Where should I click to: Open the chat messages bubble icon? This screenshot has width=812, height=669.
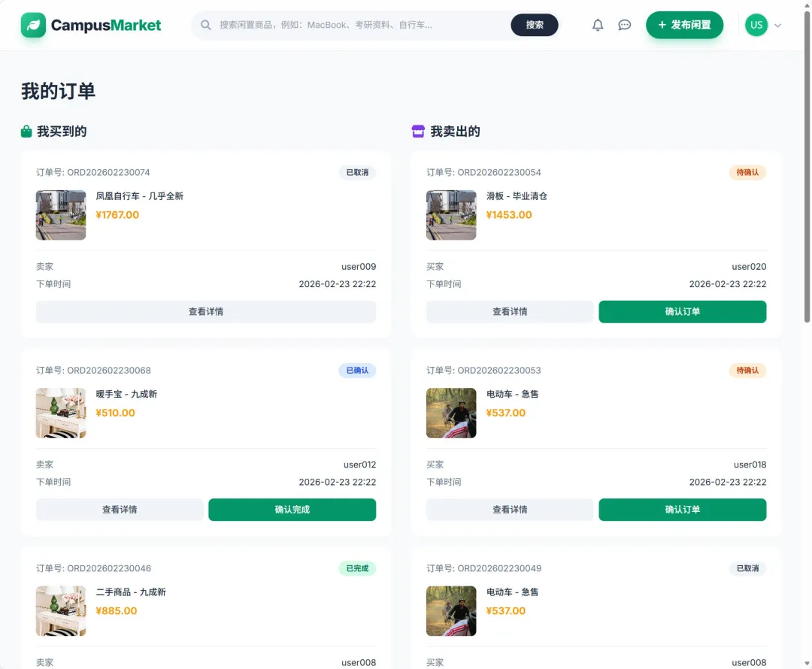(624, 25)
